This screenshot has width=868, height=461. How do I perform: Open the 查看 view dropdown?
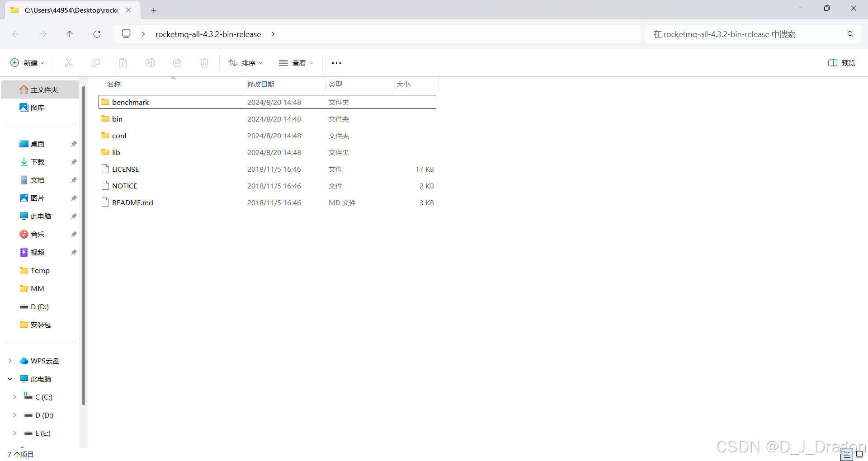tap(296, 63)
